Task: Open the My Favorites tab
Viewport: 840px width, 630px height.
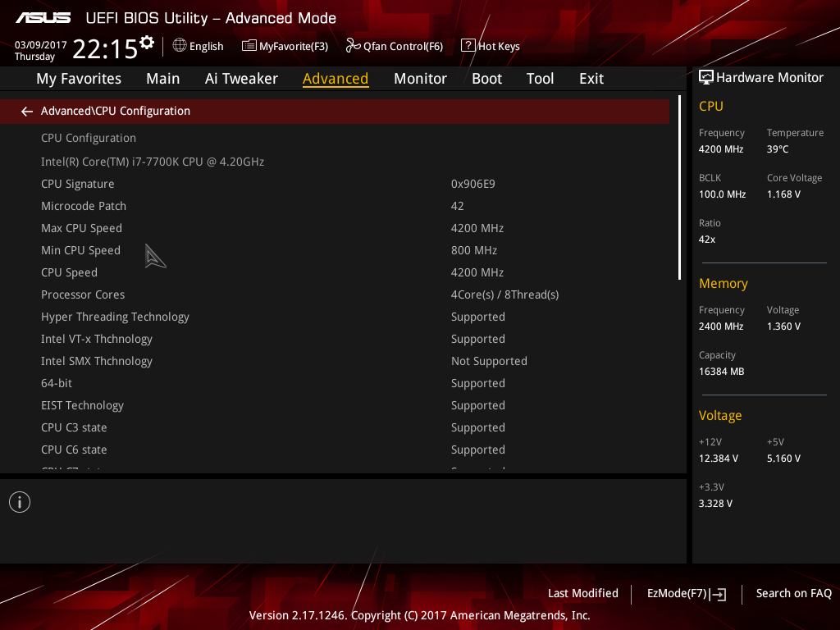Action: click(x=79, y=79)
